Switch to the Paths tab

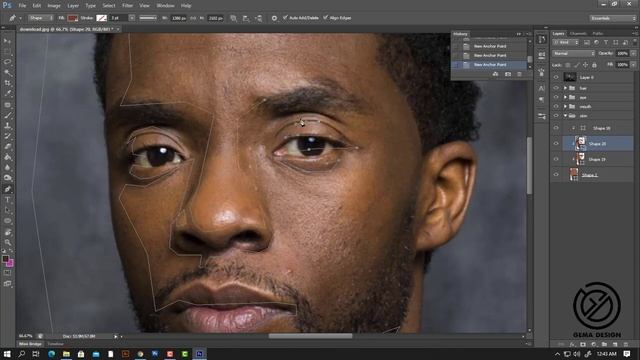[x=598, y=33]
